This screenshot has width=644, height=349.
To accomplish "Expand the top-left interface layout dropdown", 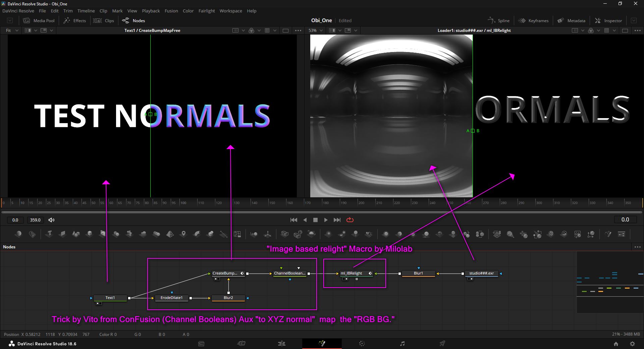I will point(10,20).
